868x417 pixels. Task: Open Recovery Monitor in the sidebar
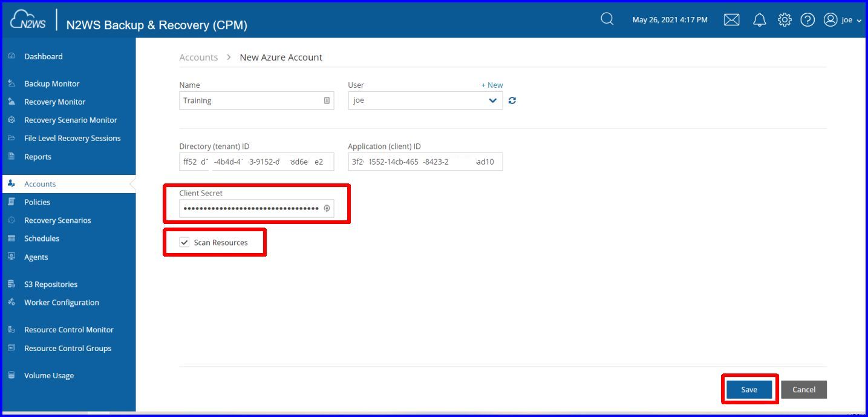(x=55, y=102)
